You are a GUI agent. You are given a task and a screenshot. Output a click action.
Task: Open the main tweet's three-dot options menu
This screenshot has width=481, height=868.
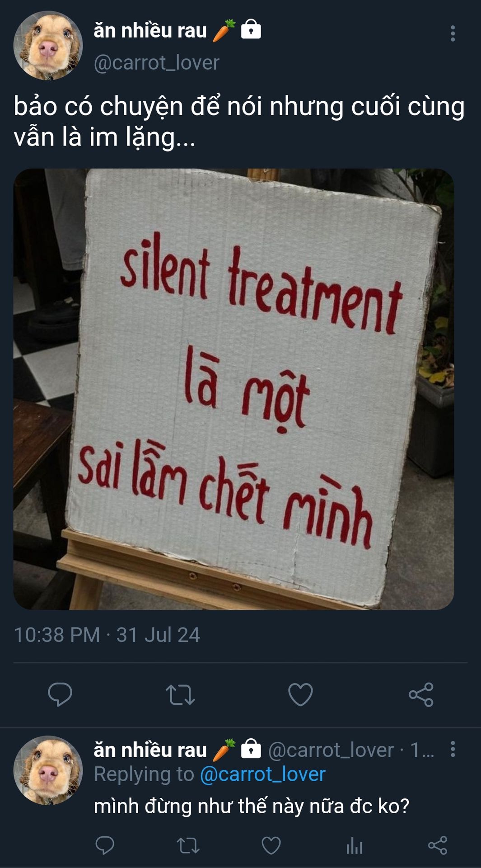(x=453, y=33)
